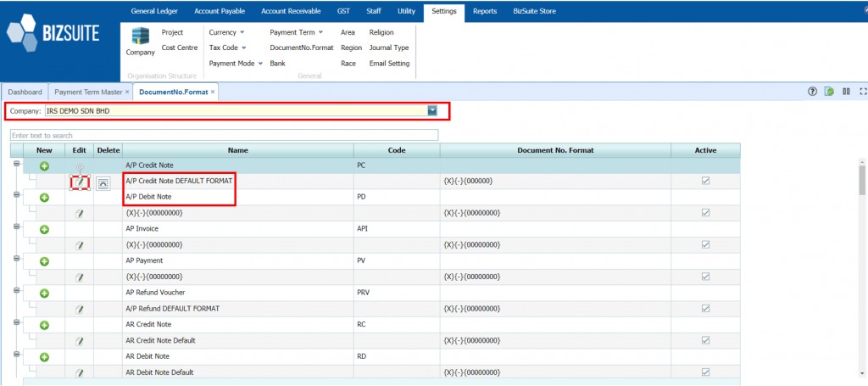Toggle Active for A/P Refund DEFAULT FORMAT
The width and height of the screenshot is (868, 386).
(x=706, y=308)
